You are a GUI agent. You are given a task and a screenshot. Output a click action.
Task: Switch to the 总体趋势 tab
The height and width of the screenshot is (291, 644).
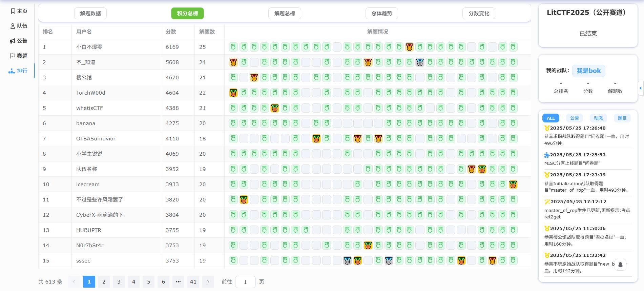click(381, 14)
